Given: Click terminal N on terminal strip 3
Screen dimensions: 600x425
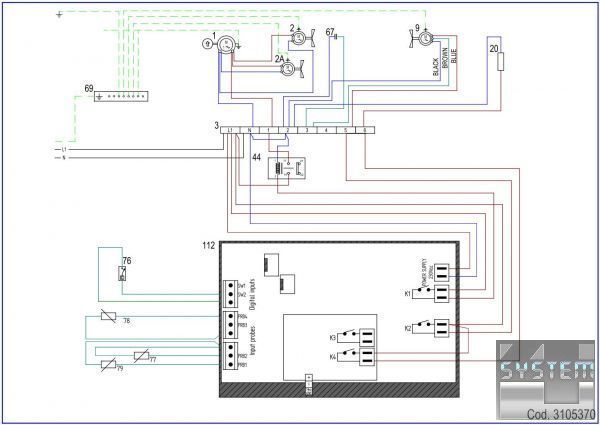Looking at the screenshot, I should point(249,131).
